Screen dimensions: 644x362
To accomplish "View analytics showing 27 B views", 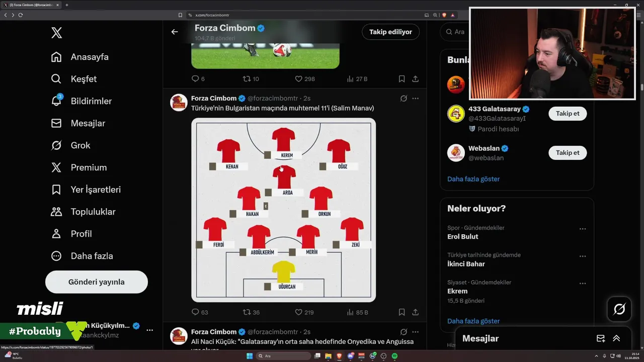I will click(358, 79).
